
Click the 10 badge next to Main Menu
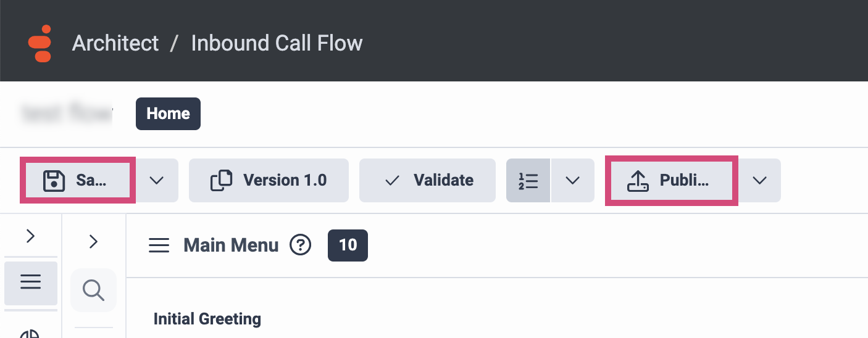[x=348, y=245]
